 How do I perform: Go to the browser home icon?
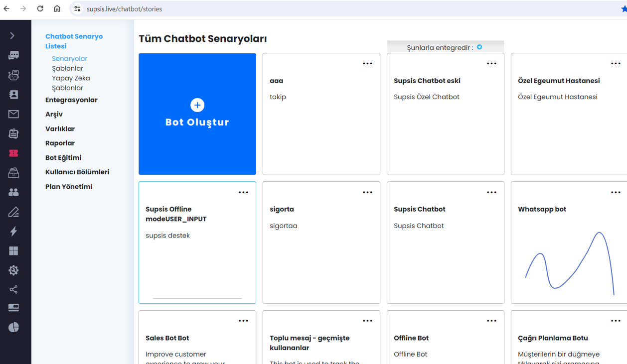pyautogui.click(x=57, y=8)
